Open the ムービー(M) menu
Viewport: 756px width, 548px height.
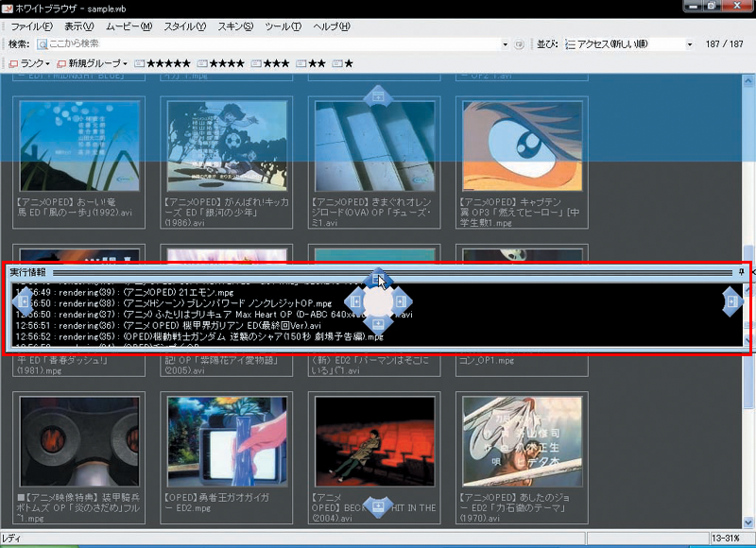[129, 26]
